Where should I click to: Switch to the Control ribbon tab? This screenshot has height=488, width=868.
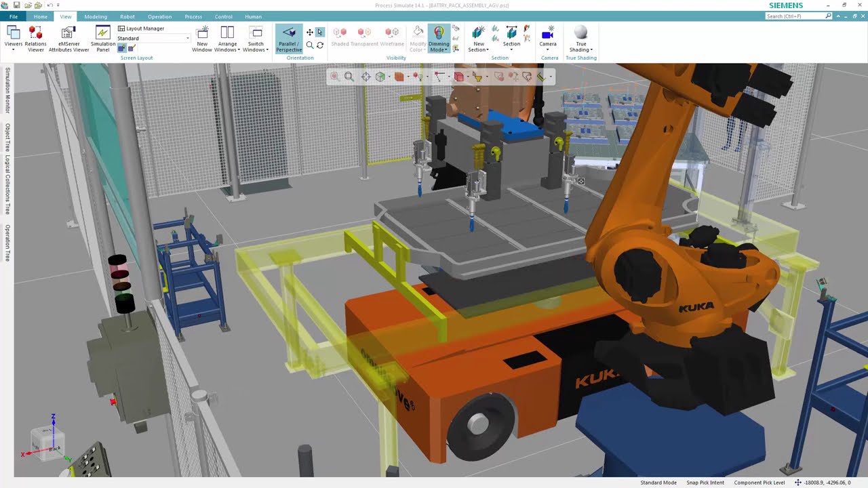[223, 16]
